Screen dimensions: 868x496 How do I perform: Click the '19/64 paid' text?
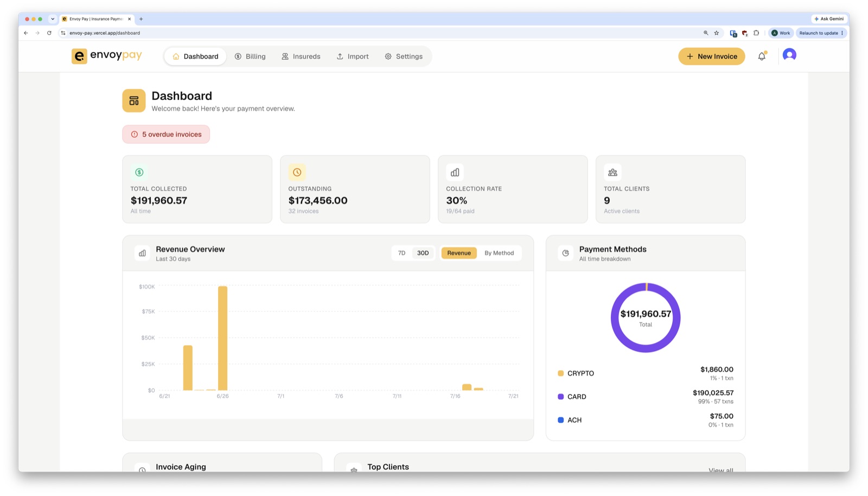[460, 211]
